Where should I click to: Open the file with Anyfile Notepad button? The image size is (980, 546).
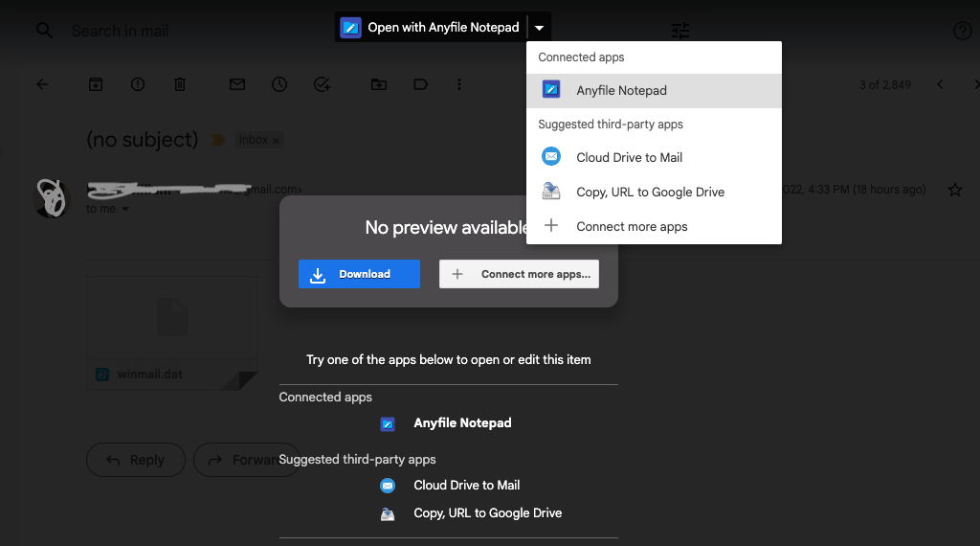tap(432, 28)
